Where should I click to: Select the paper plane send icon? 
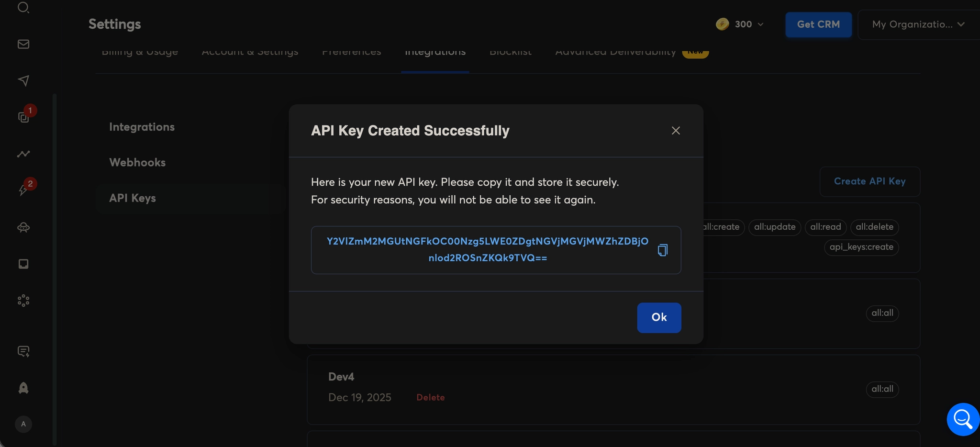23,80
